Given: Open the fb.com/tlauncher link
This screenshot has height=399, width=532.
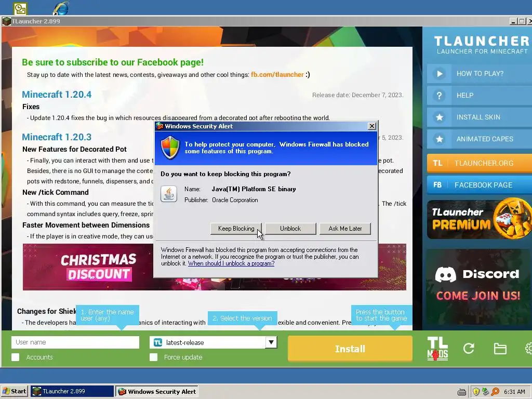Looking at the screenshot, I should (277, 75).
